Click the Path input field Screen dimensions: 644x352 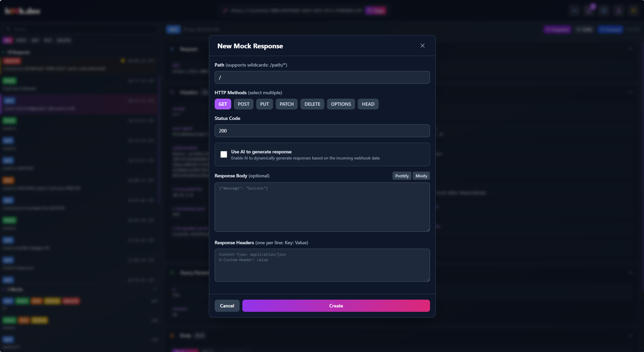[x=322, y=77]
